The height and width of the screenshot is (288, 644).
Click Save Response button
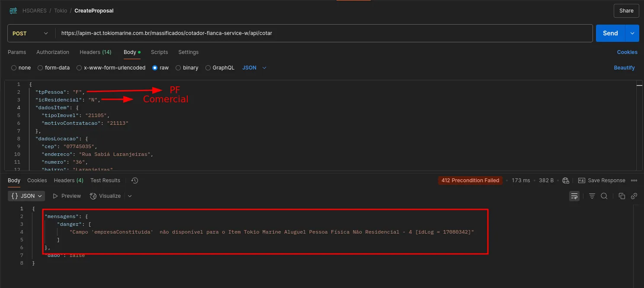tap(602, 180)
